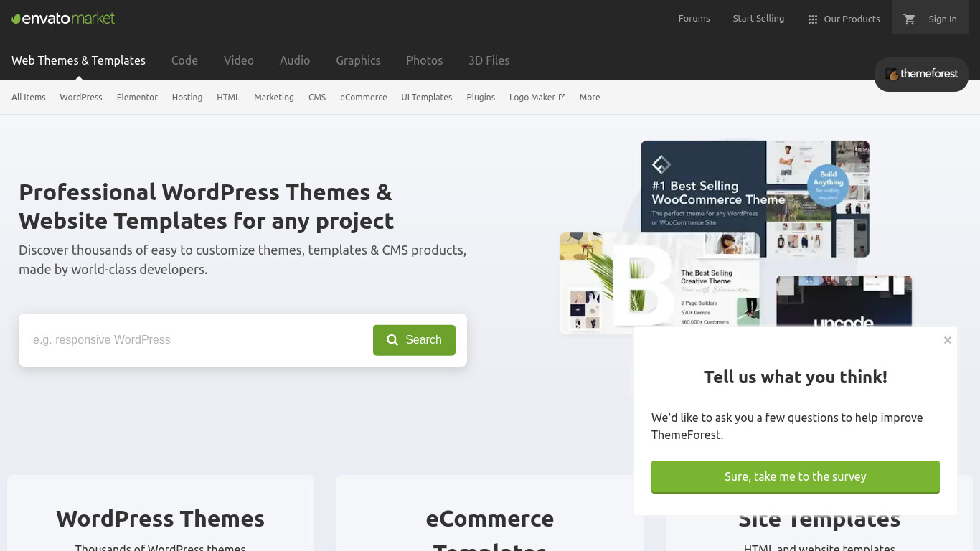Click the Professional WordPress Themes headline

[x=207, y=207]
